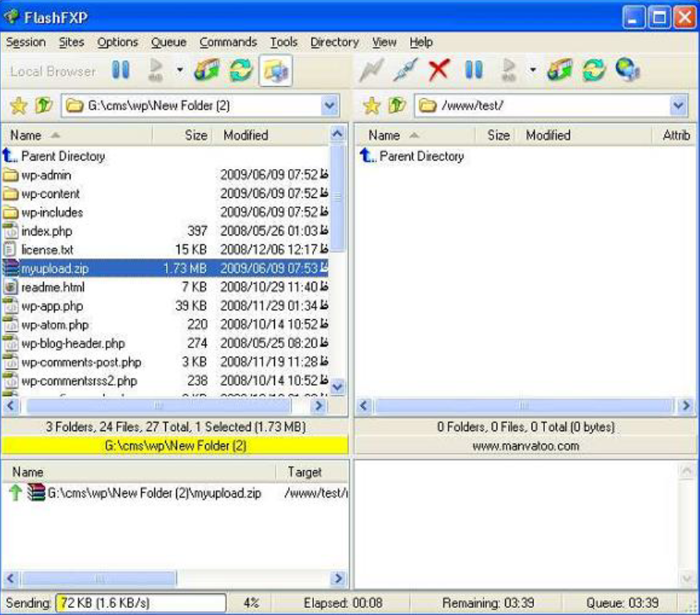Click the local pane transfer files icon
The height and width of the screenshot is (615, 700).
pyautogui.click(x=207, y=70)
